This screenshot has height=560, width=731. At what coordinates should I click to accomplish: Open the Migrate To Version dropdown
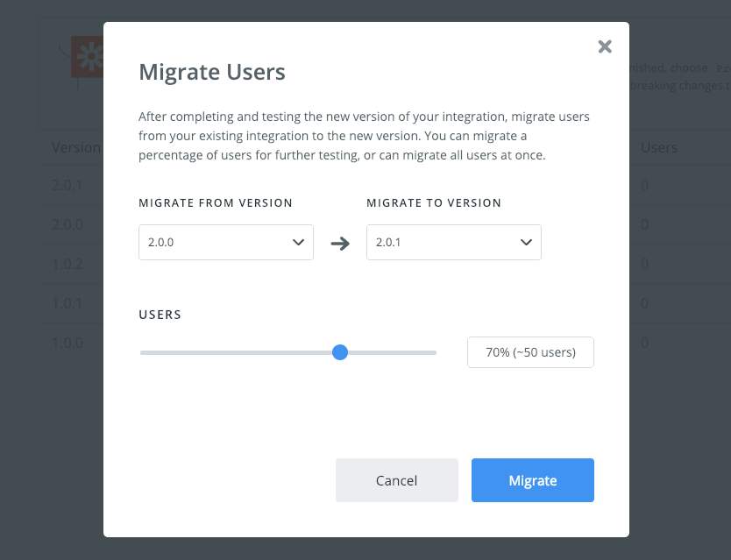pos(454,243)
